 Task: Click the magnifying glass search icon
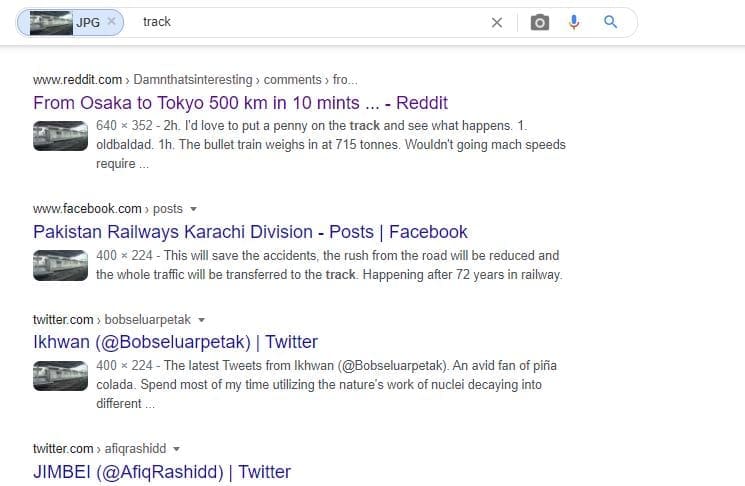pyautogui.click(x=611, y=22)
